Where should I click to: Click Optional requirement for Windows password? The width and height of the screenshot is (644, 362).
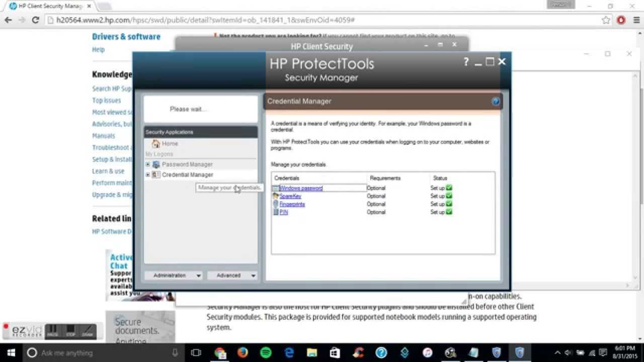(x=376, y=188)
